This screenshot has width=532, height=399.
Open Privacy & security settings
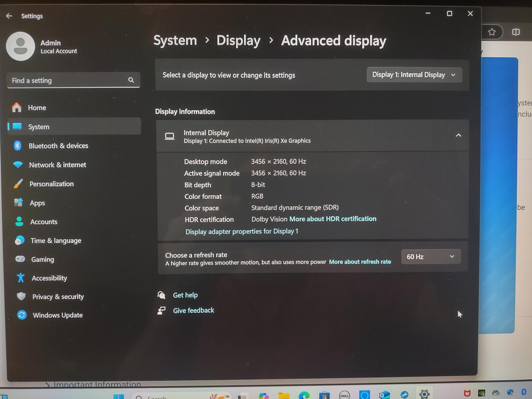(x=58, y=297)
